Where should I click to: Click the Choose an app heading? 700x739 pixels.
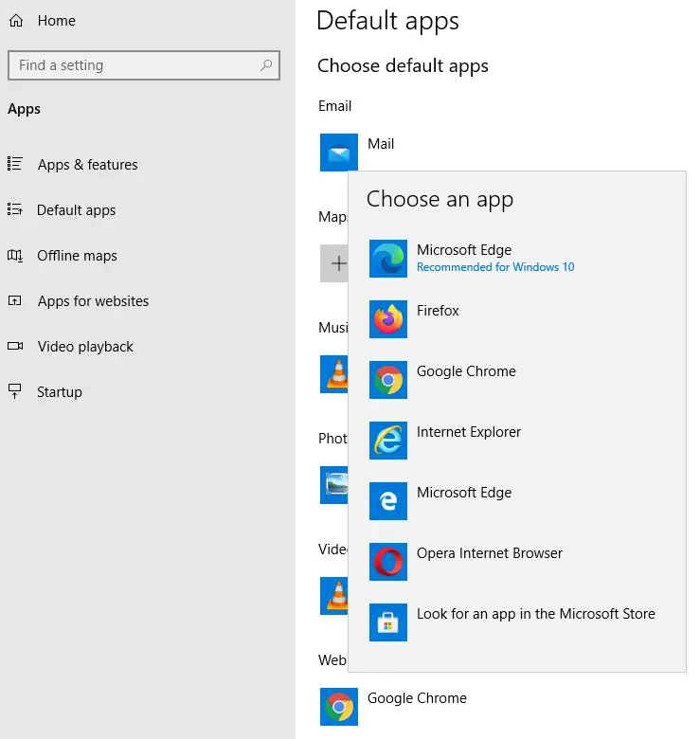[440, 199]
